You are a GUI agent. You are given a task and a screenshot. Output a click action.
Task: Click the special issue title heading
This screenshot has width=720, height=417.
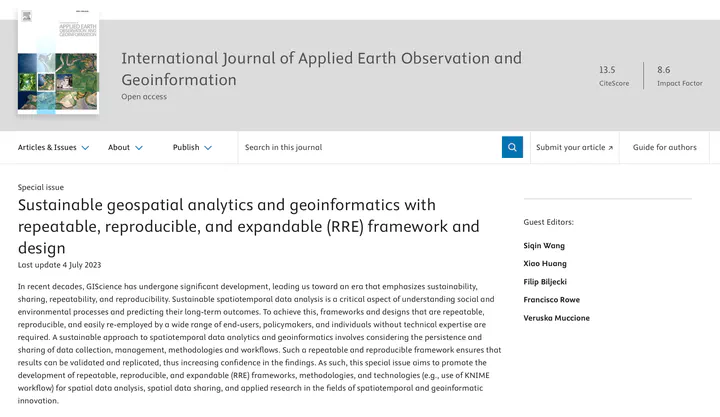pyautogui.click(x=248, y=226)
